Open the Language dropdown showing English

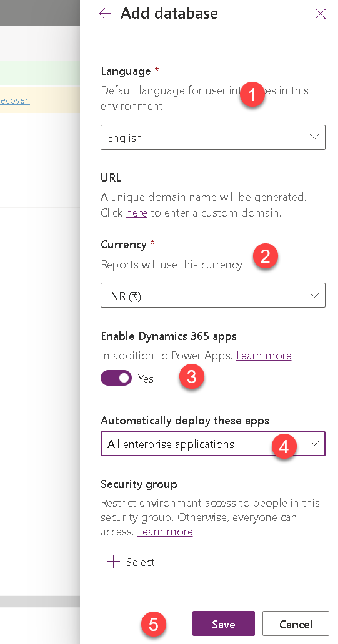click(213, 137)
